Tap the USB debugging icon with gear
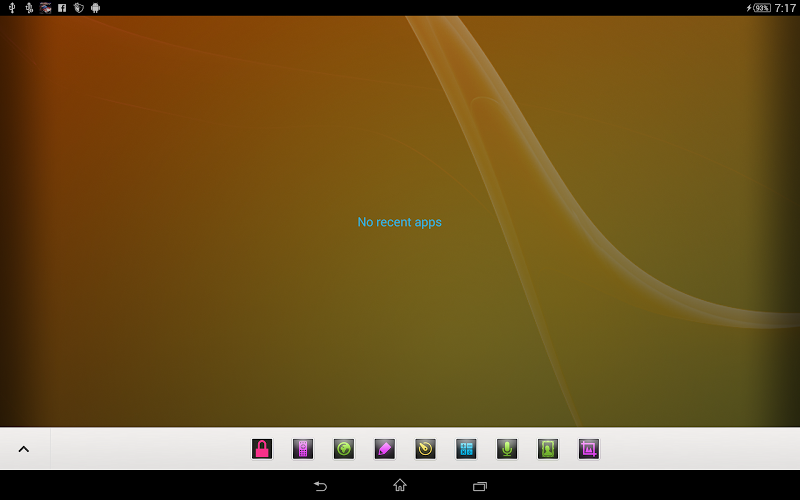 [29, 8]
